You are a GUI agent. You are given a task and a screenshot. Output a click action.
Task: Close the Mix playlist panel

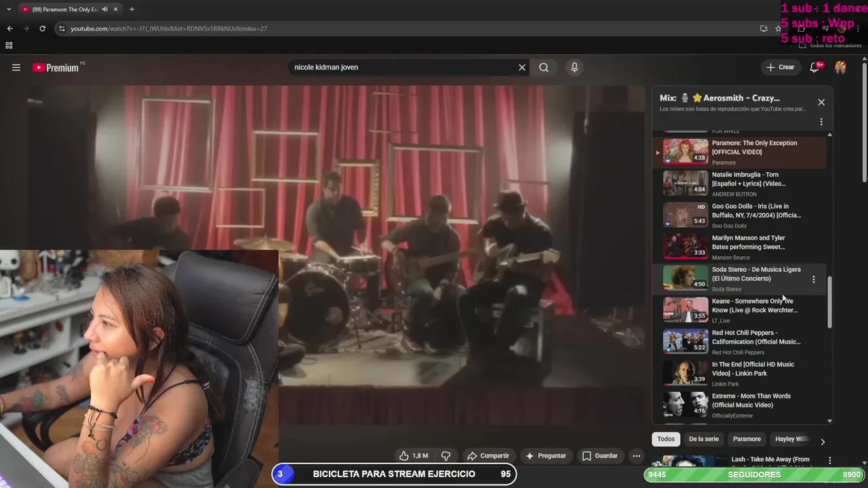[x=821, y=102]
